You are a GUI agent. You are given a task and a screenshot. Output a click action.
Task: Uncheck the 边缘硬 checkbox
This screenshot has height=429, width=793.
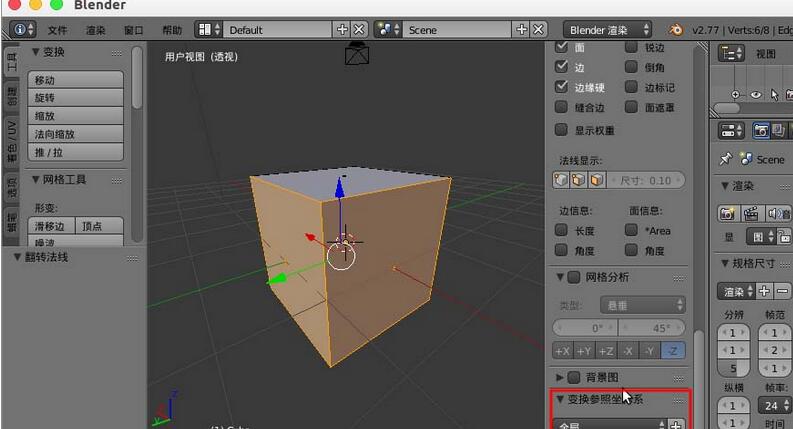coord(561,87)
